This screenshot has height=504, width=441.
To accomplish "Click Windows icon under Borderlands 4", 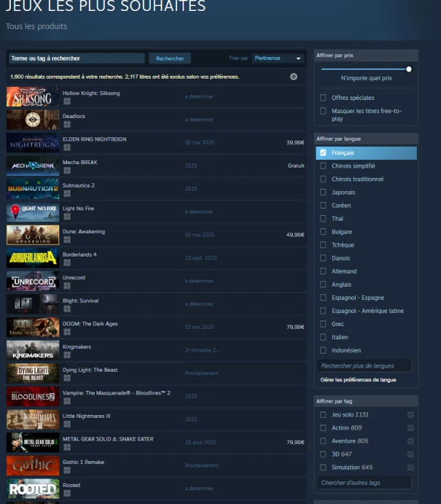I will point(67,263).
